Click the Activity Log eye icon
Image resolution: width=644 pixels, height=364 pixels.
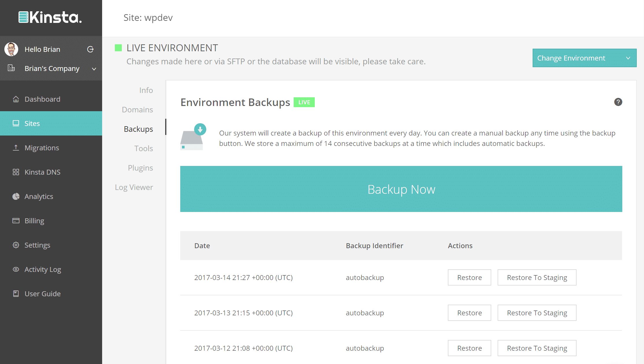pyautogui.click(x=16, y=269)
